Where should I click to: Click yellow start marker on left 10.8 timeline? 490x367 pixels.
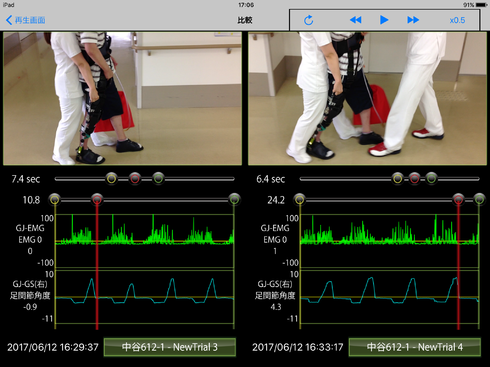(x=55, y=200)
